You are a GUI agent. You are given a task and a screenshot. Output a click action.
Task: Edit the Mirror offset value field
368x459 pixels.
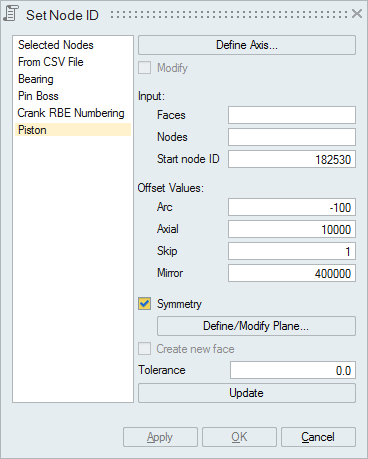point(292,273)
